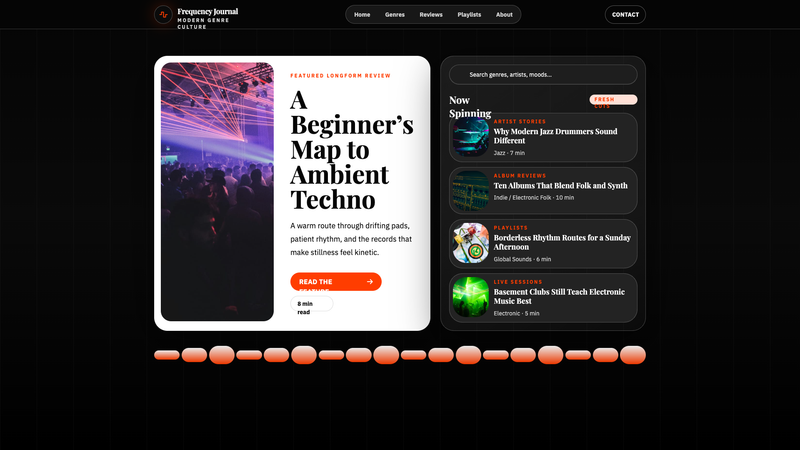This screenshot has height=450, width=800.
Task: Open the jazz drummers article thumbnail
Action: pos(471,138)
